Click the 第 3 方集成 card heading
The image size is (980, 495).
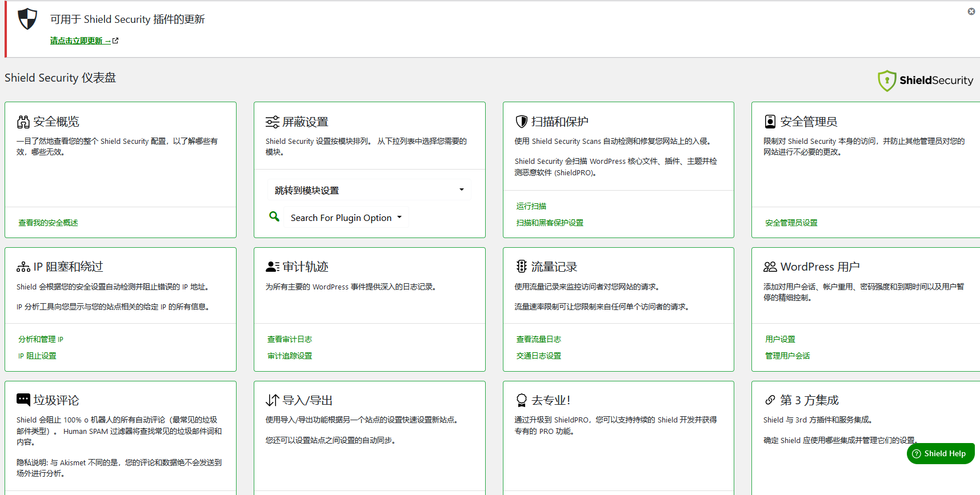coord(809,400)
